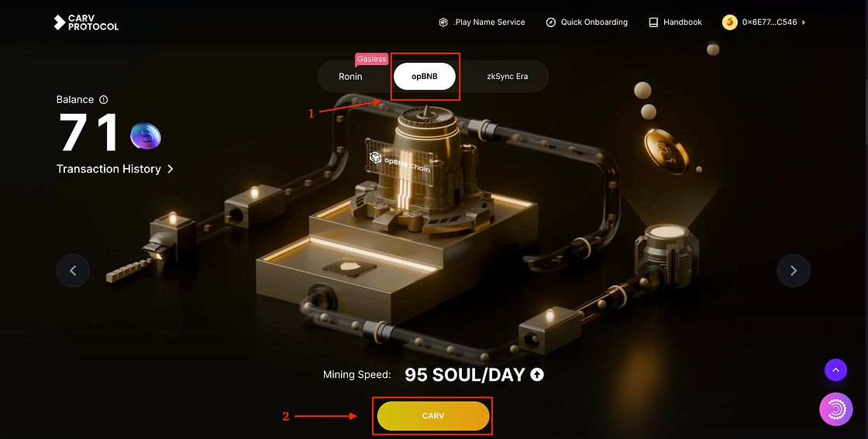Click the wallet avatar icon
Screen dimensions: 868x439
coord(729,22)
